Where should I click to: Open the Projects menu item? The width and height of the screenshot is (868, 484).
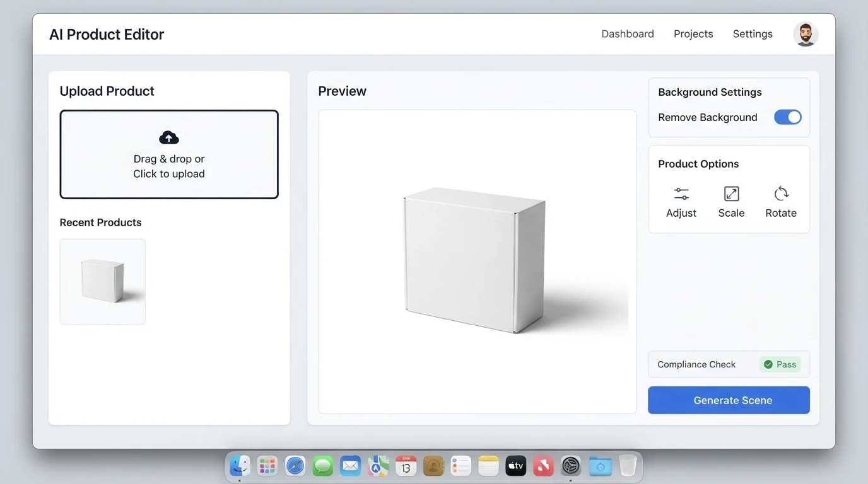click(x=693, y=34)
